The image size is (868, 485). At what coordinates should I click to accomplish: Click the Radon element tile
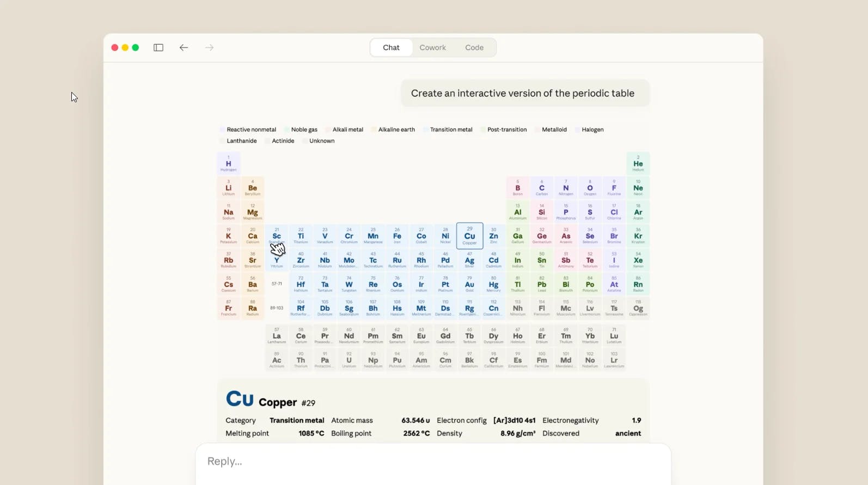tap(638, 284)
